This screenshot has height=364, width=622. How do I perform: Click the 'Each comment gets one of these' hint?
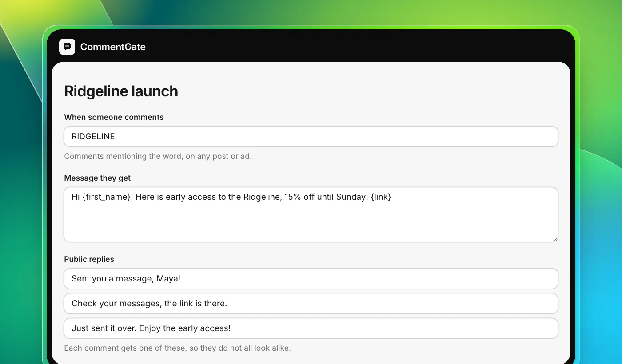(x=177, y=348)
